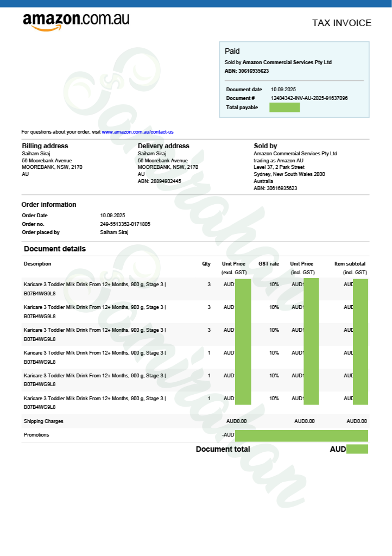Click the GST rate column header

(x=269, y=264)
